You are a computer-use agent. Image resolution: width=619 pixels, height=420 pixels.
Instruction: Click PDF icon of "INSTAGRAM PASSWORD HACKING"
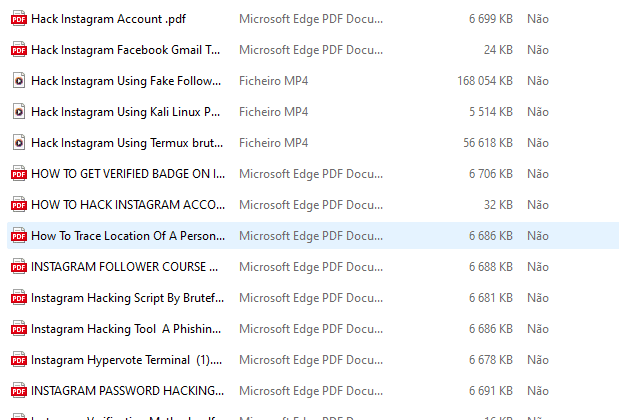[x=18, y=391]
